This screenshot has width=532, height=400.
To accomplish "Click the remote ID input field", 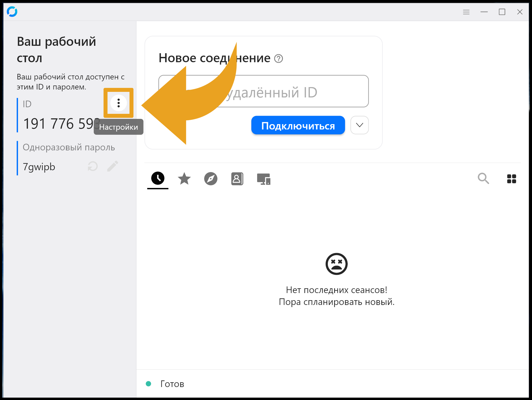I will tap(291, 92).
